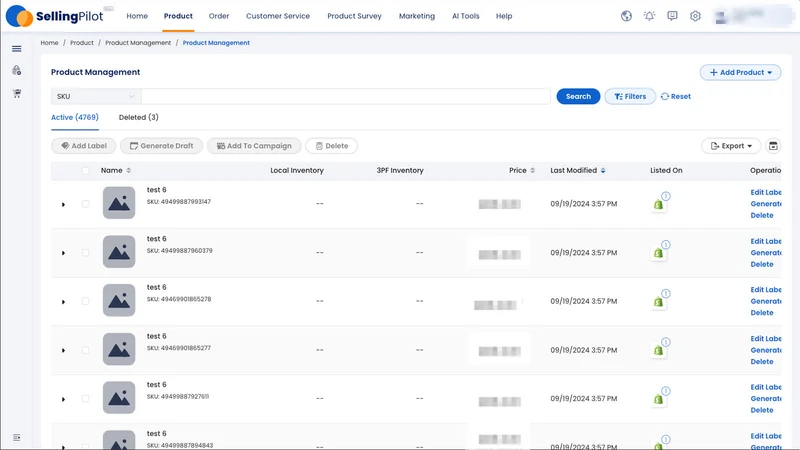Click the sidebar shopping cart icon
Viewport: 800px width, 450px height.
tap(17, 93)
